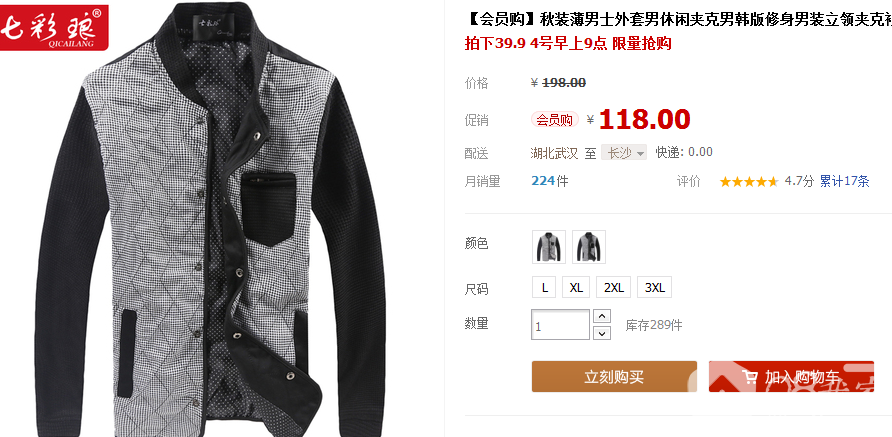Click the quantity input field

pos(560,325)
